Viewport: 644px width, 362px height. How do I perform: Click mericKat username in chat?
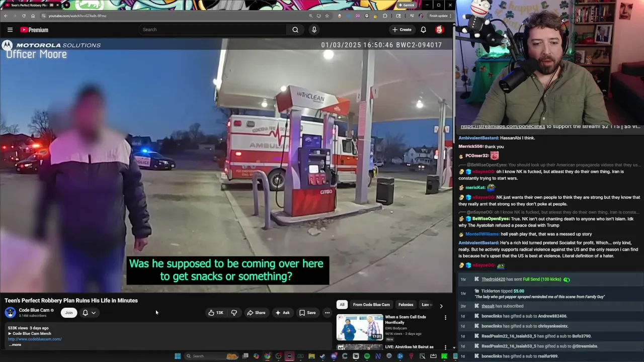tap(475, 188)
